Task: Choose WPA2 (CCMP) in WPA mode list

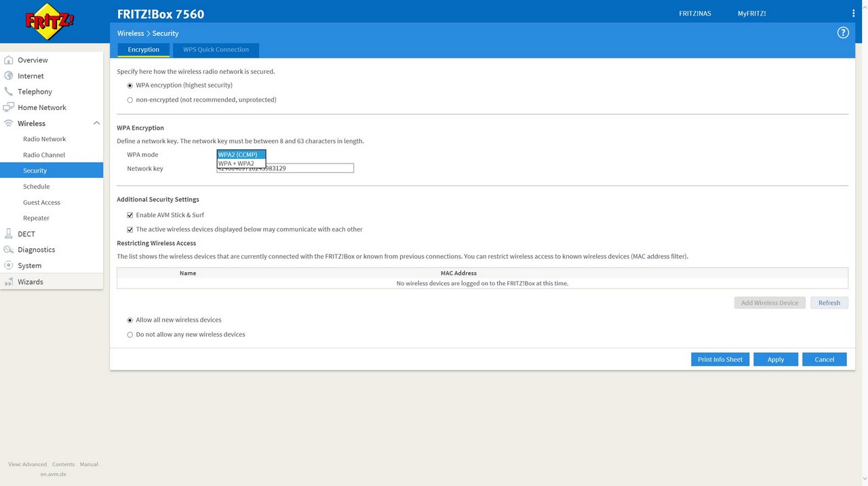Action: (x=241, y=155)
